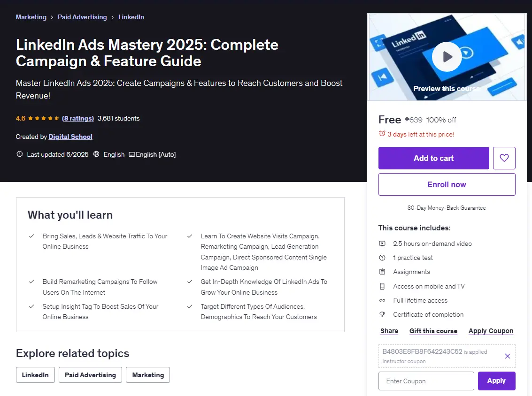Visit the Digital School instructor page
This screenshot has width=532, height=396.
pyautogui.click(x=70, y=137)
